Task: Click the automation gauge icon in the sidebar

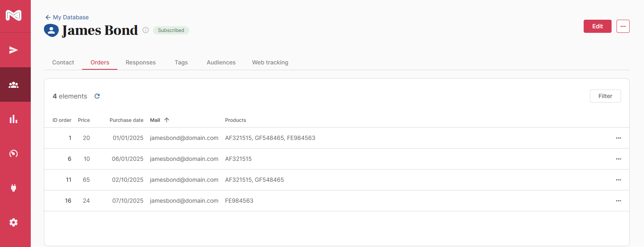Action: 14,153
